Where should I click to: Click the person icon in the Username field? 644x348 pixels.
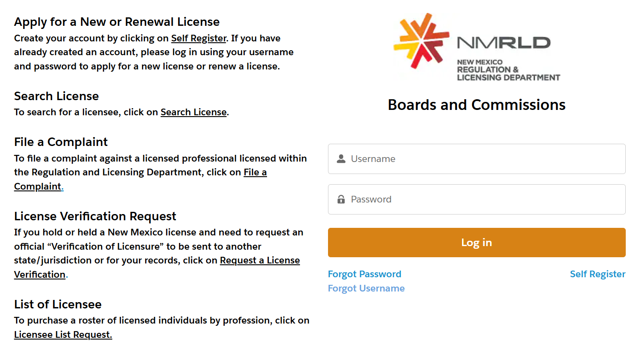[x=341, y=159]
